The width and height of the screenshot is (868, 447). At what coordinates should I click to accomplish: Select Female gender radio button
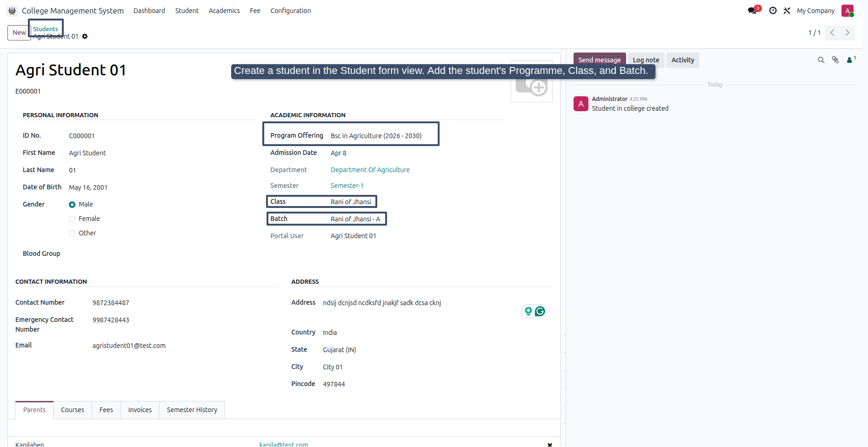point(72,219)
